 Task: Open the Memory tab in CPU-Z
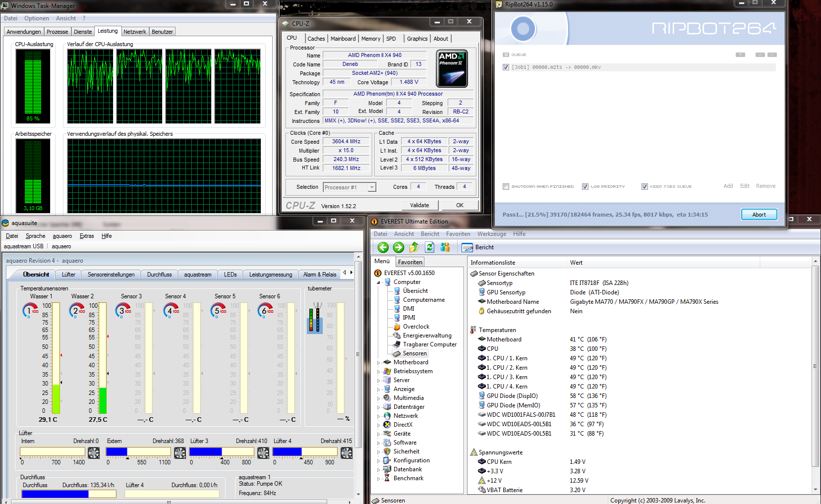pyautogui.click(x=371, y=39)
